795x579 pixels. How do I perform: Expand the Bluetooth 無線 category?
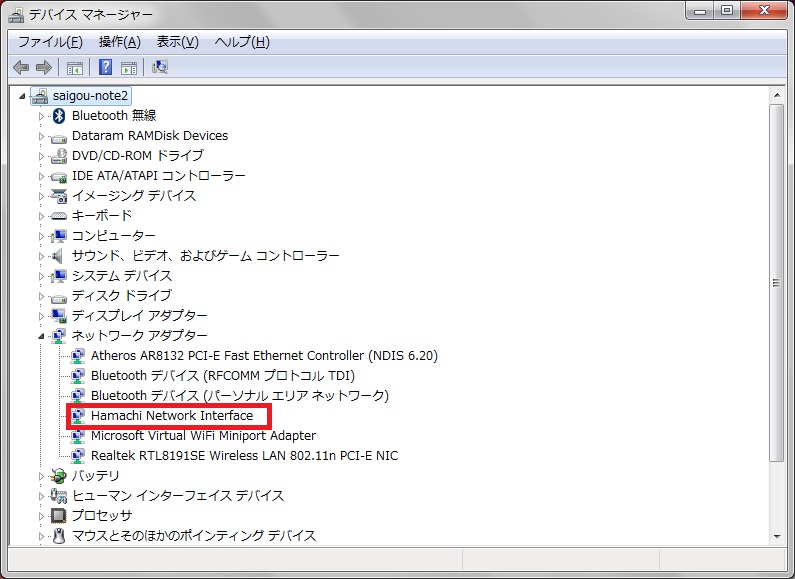41,116
